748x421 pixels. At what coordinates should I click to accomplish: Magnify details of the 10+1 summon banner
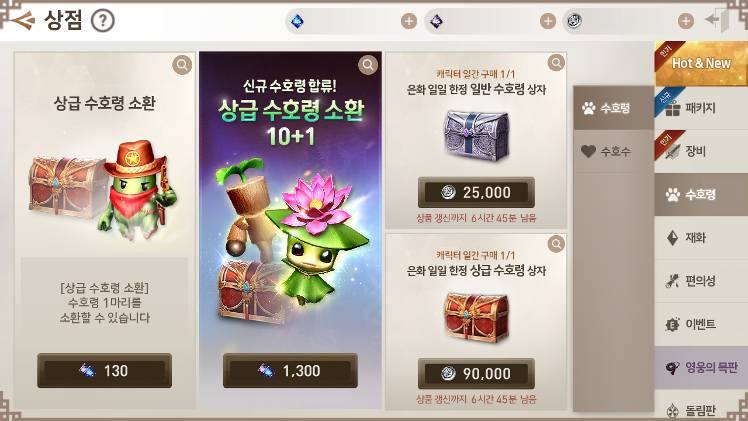click(x=368, y=64)
